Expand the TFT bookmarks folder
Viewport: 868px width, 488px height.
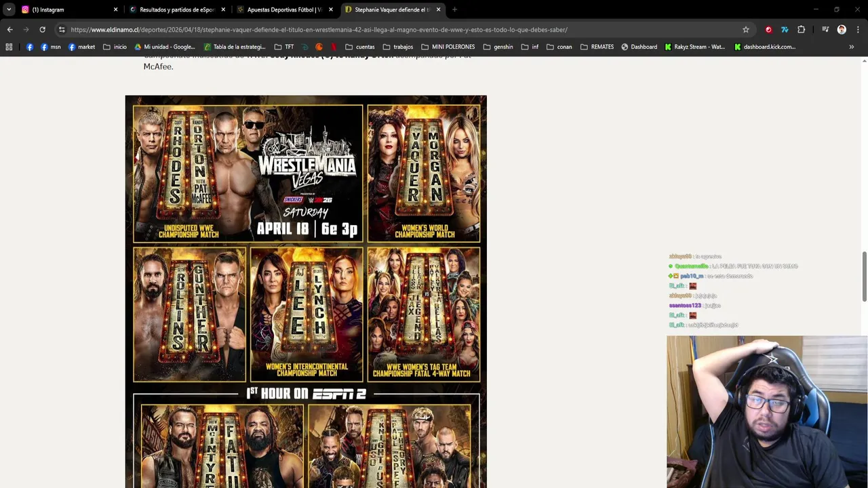point(284,47)
